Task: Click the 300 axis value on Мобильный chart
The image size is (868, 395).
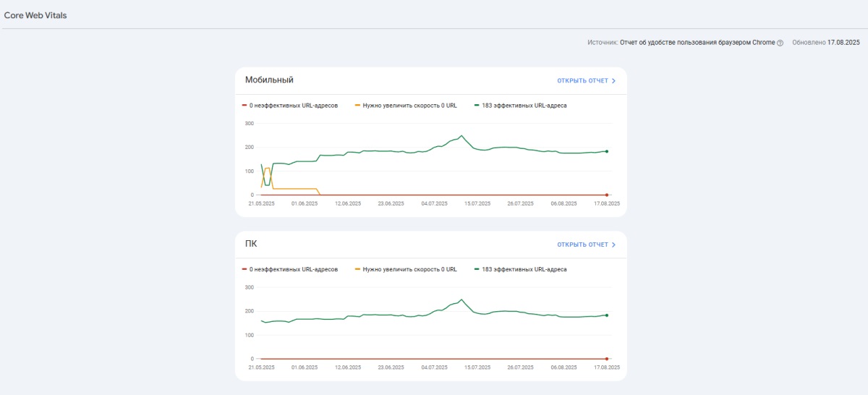Action: point(250,123)
